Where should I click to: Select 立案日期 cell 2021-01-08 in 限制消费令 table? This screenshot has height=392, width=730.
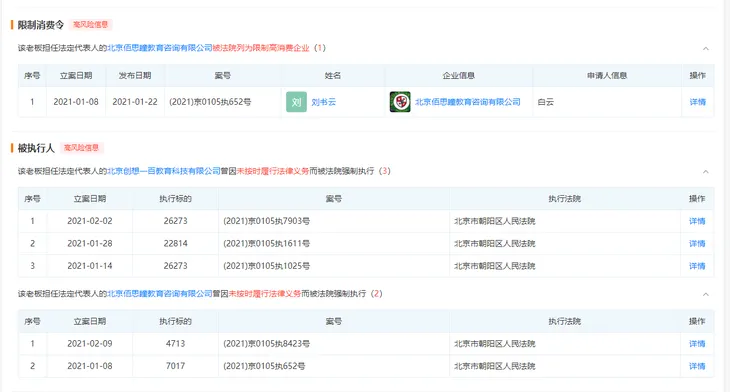(x=76, y=102)
